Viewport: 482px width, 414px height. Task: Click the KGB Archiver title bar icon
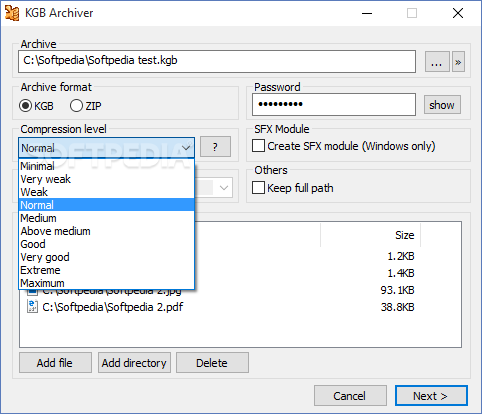pos(12,13)
